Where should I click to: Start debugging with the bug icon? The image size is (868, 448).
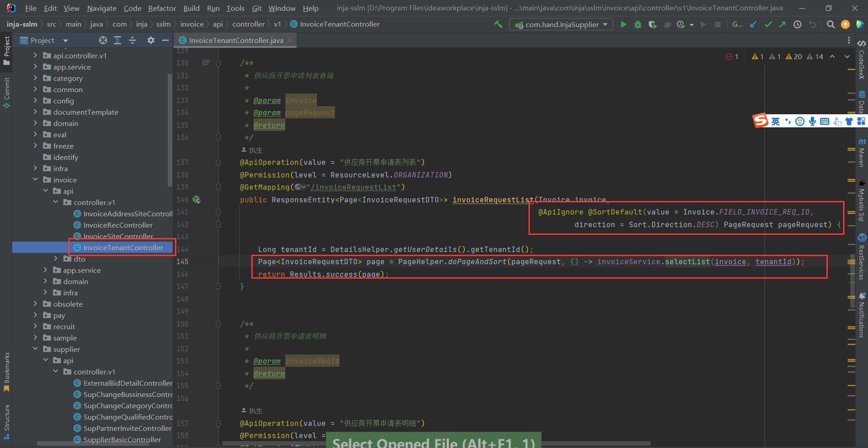(638, 24)
